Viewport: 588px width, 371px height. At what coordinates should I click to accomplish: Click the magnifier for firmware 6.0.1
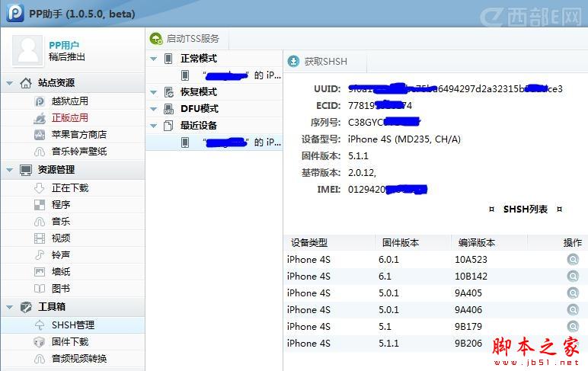[573, 260]
